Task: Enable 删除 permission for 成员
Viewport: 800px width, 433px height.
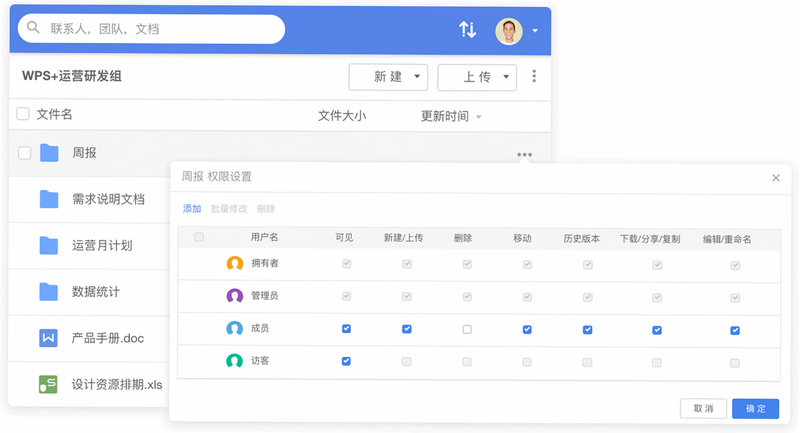Action: [x=467, y=329]
